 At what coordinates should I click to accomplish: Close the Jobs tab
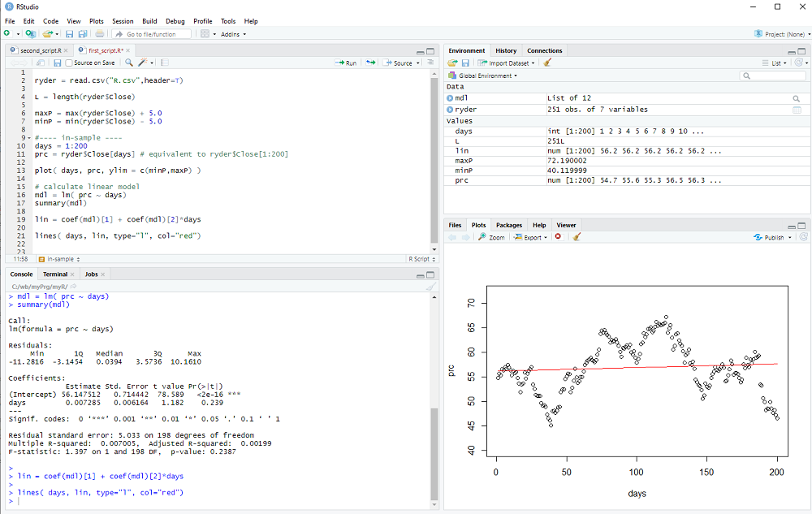pos(102,274)
